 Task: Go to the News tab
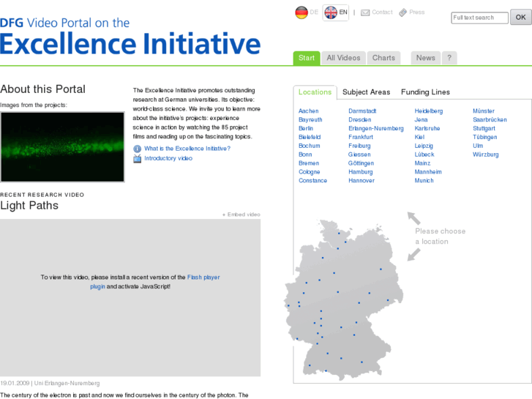pyautogui.click(x=425, y=58)
